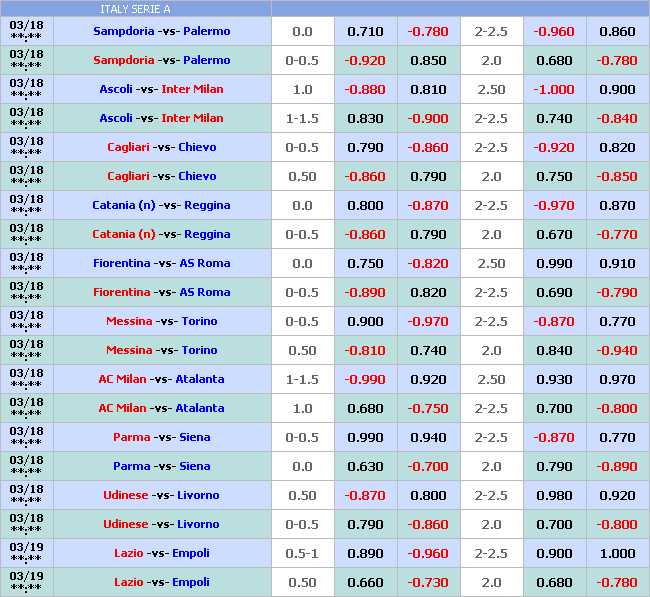The width and height of the screenshot is (650, 597).
Task: Click the blue Messina team name link
Action: 129,321
